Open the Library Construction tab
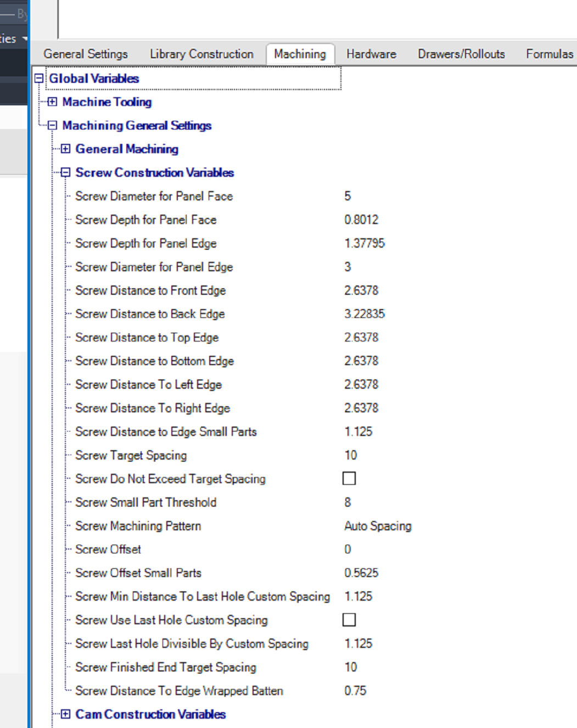Viewport: 577px width, 728px height. click(x=201, y=54)
